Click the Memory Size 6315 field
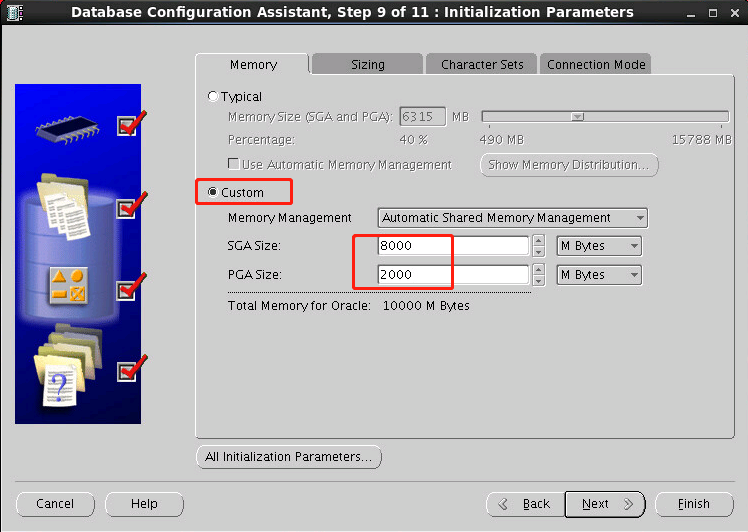This screenshot has height=532, width=748. (x=423, y=116)
